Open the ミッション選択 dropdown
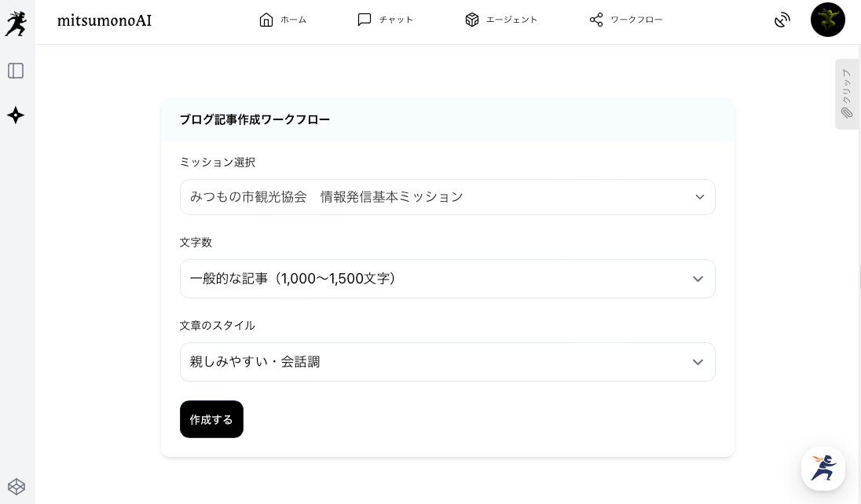This screenshot has height=504, width=861. click(447, 197)
